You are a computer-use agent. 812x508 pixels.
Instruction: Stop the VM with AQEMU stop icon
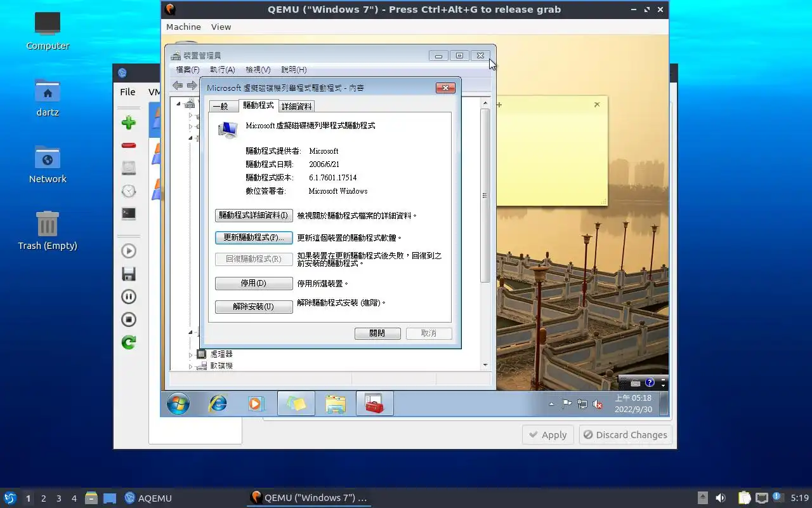129,319
